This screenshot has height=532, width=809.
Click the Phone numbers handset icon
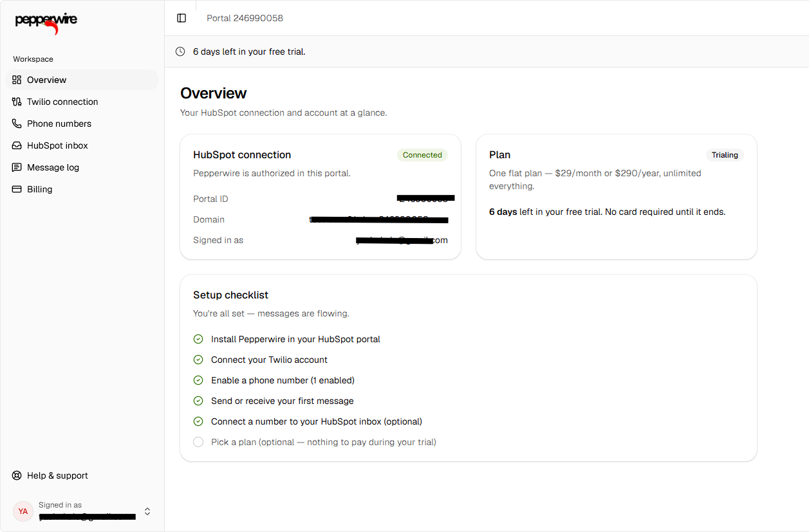[x=17, y=124]
